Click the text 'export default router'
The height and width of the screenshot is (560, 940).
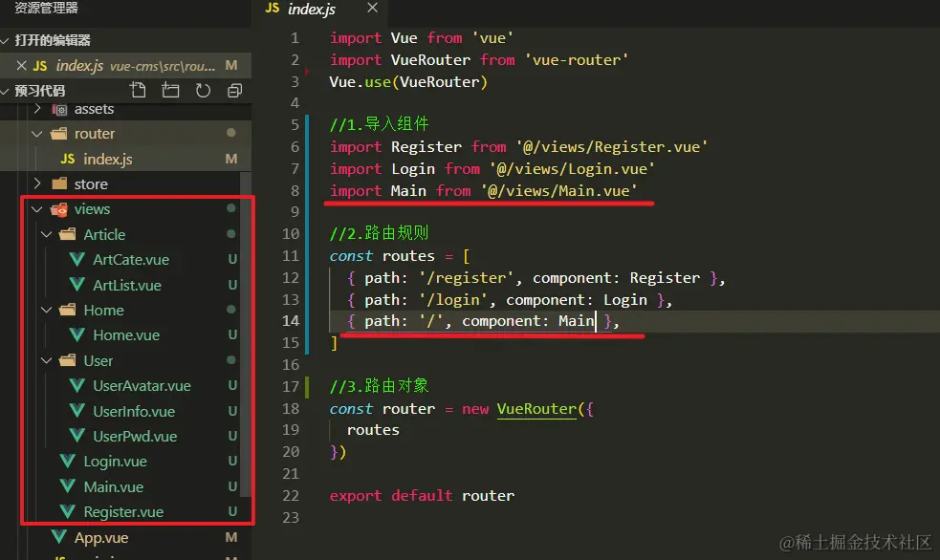(x=422, y=496)
